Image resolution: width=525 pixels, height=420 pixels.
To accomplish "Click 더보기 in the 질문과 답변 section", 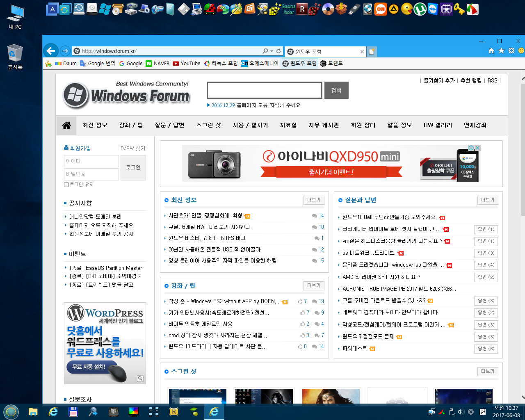I will (x=488, y=200).
